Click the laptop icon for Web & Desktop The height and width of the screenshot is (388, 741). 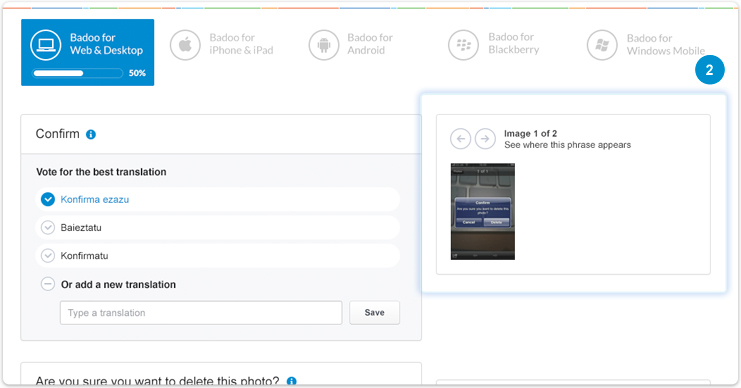click(46, 45)
